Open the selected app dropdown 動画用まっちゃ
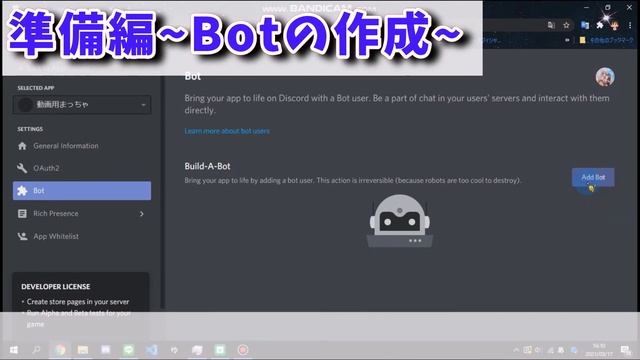The height and width of the screenshot is (360, 640). click(x=82, y=104)
